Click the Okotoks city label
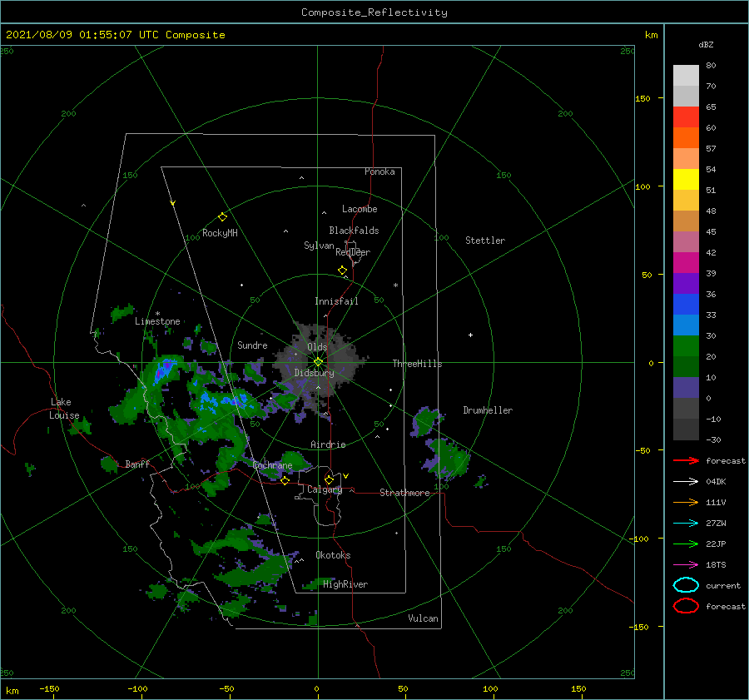The image size is (749, 700). (x=333, y=555)
